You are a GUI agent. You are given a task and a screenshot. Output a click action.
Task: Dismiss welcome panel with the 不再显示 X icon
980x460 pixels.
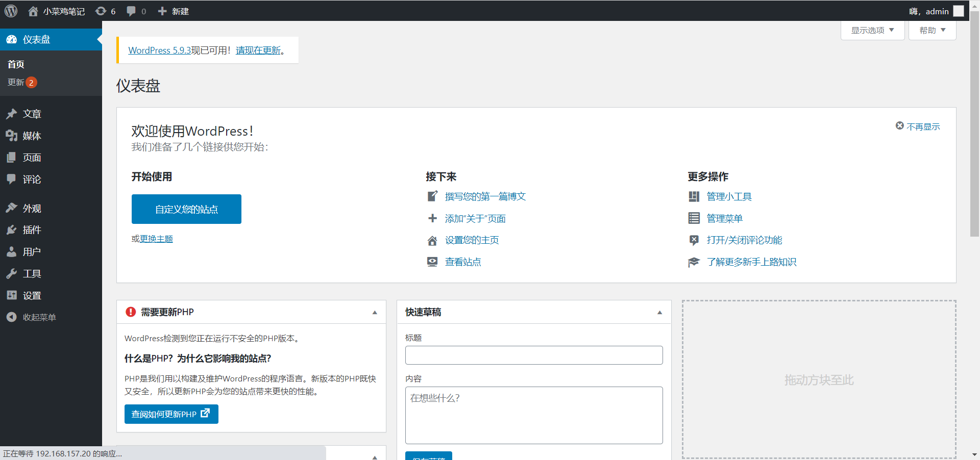tap(900, 126)
